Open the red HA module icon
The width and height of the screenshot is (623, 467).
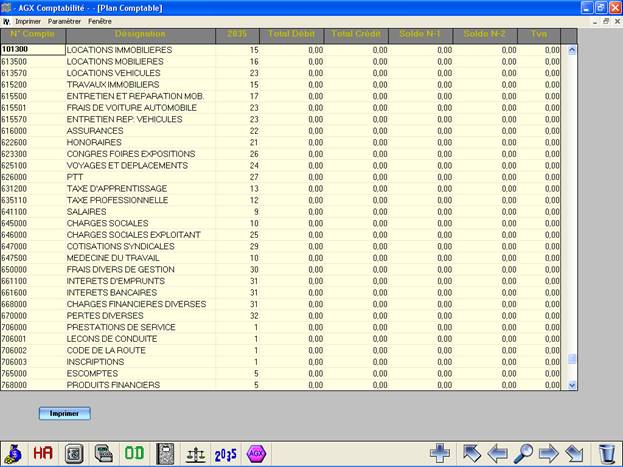pyautogui.click(x=43, y=453)
